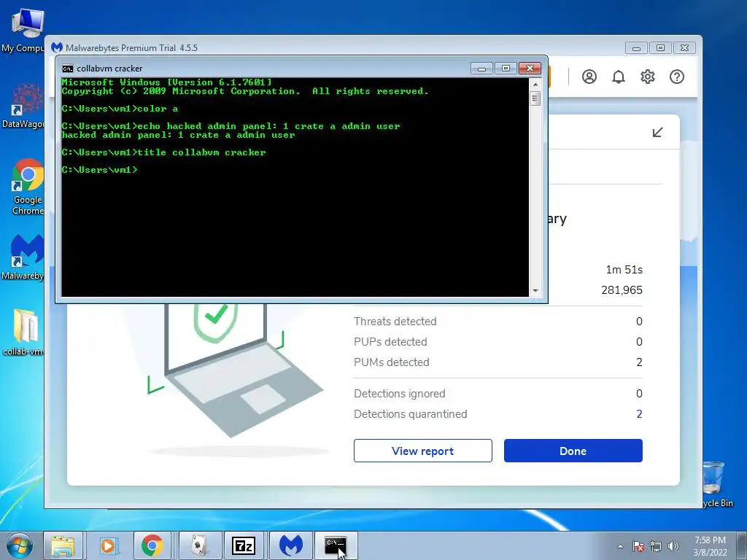Viewport: 747px width, 560px height.
Task: Select Malwarebytes desktop shortcut
Action: point(23,257)
